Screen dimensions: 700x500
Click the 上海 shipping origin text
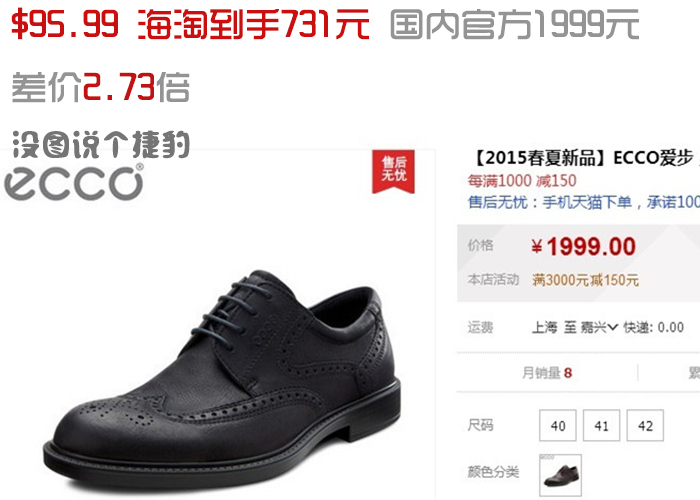[x=544, y=328]
